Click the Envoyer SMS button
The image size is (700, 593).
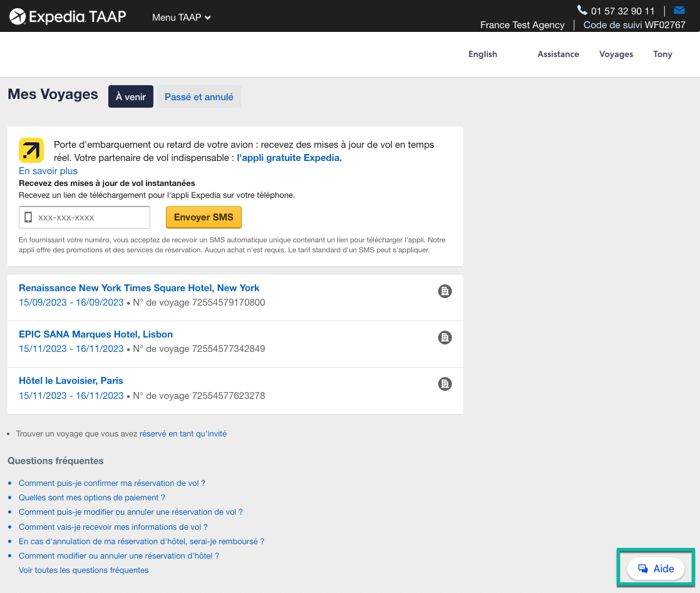coord(203,217)
